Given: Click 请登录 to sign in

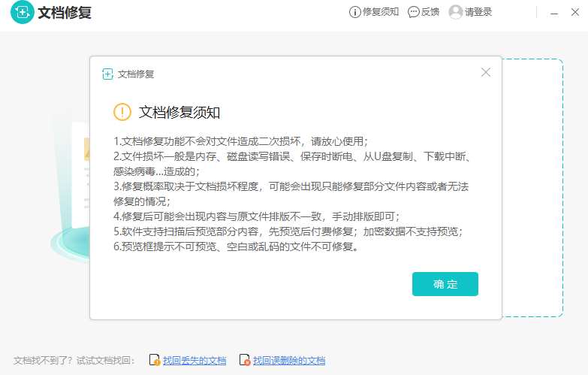Looking at the screenshot, I should (x=478, y=12).
